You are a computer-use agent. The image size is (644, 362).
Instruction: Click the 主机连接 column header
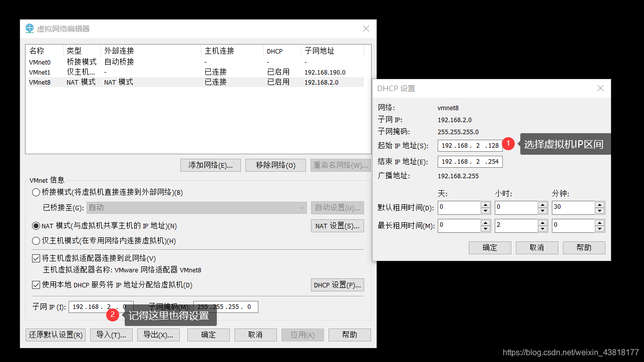pyautogui.click(x=232, y=51)
